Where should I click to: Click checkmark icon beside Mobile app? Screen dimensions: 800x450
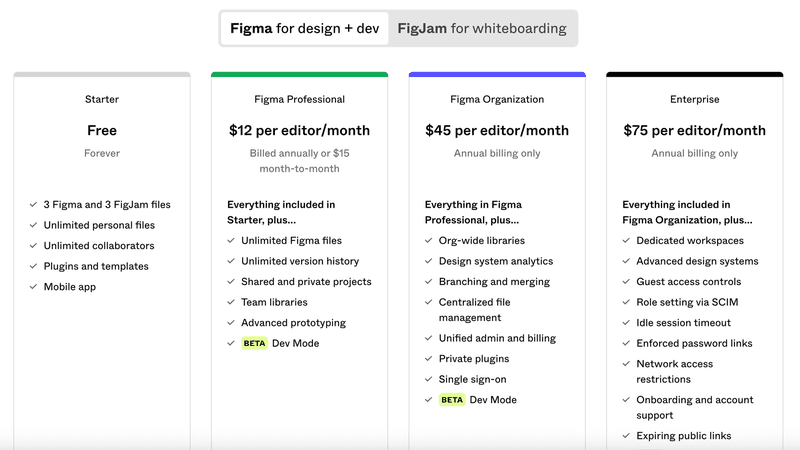coord(34,287)
